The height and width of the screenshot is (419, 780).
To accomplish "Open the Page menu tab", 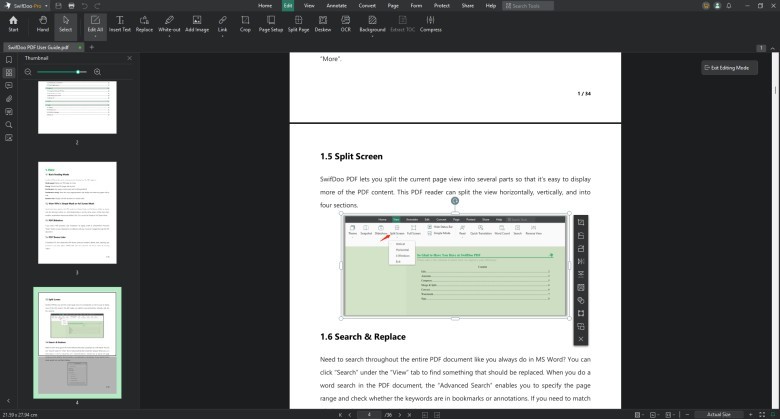I will click(x=393, y=5).
